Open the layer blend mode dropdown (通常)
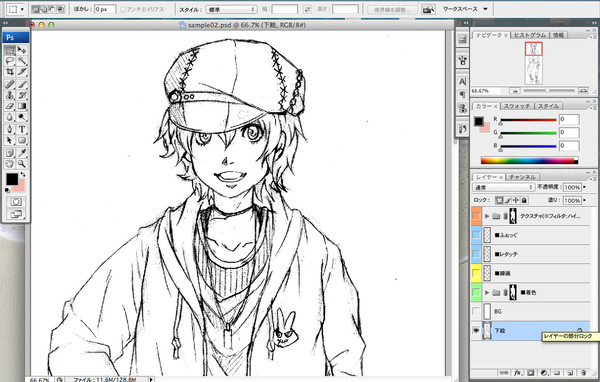Screen dimensions: 600x382 coord(504,187)
